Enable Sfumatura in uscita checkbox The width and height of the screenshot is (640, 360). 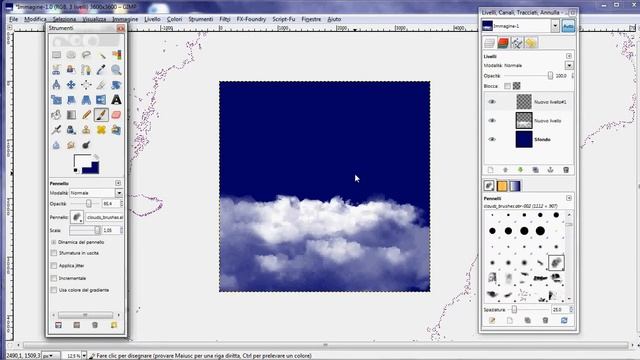coord(54,253)
